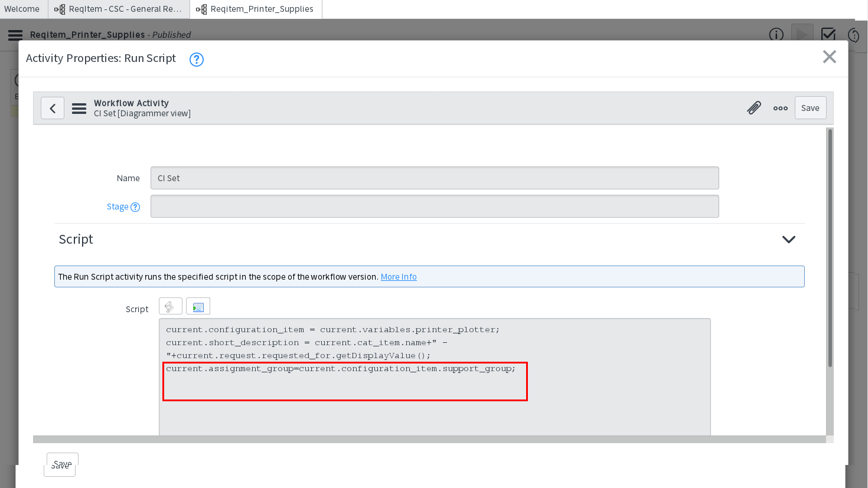Close the Activity Properties dialog

830,57
